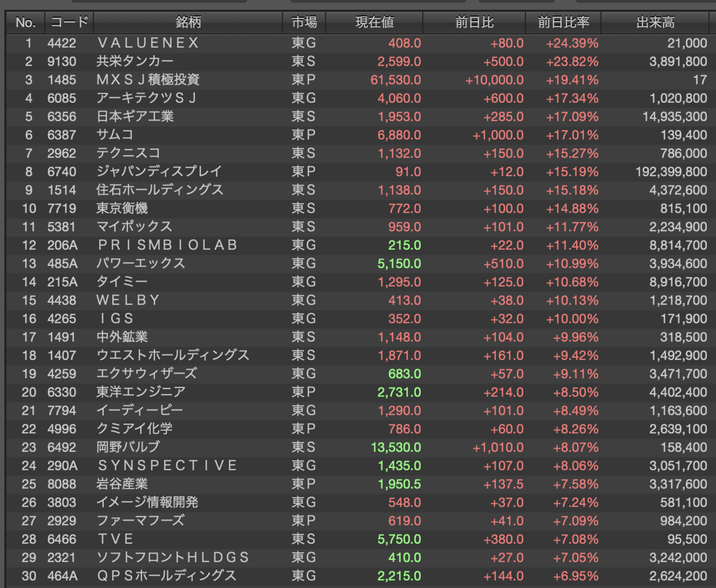Image resolution: width=716 pixels, height=588 pixels.
Task: Click stock code 464A
Action: 62,576
